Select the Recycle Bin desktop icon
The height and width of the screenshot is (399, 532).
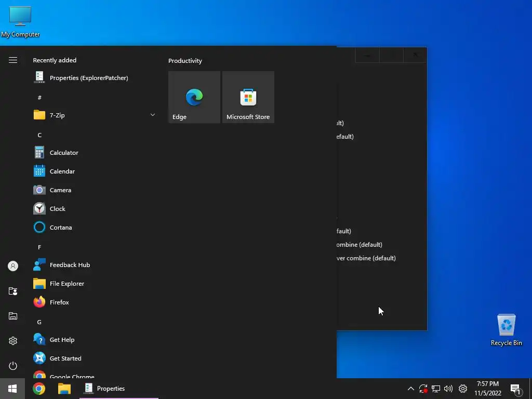[506, 330]
